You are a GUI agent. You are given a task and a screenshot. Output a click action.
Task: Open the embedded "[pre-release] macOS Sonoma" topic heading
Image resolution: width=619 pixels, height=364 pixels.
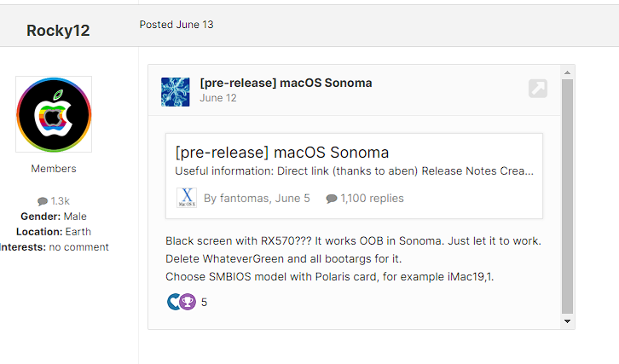pyautogui.click(x=281, y=153)
